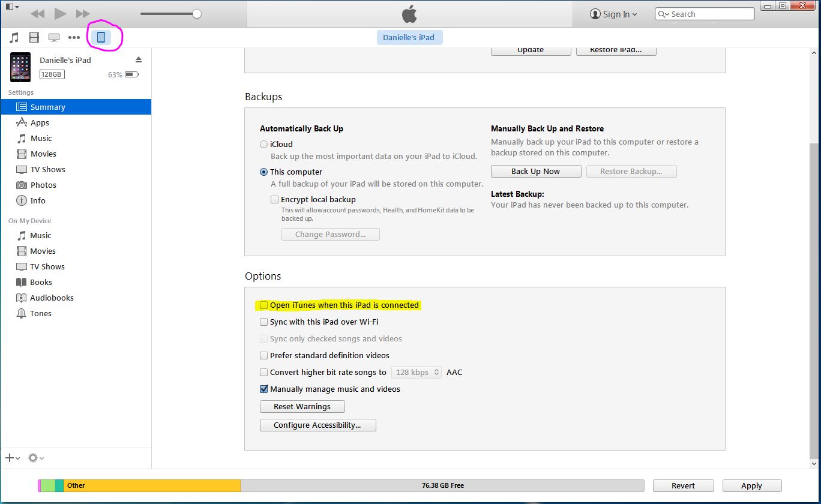
Task: Click the Apply button
Action: 751,485
